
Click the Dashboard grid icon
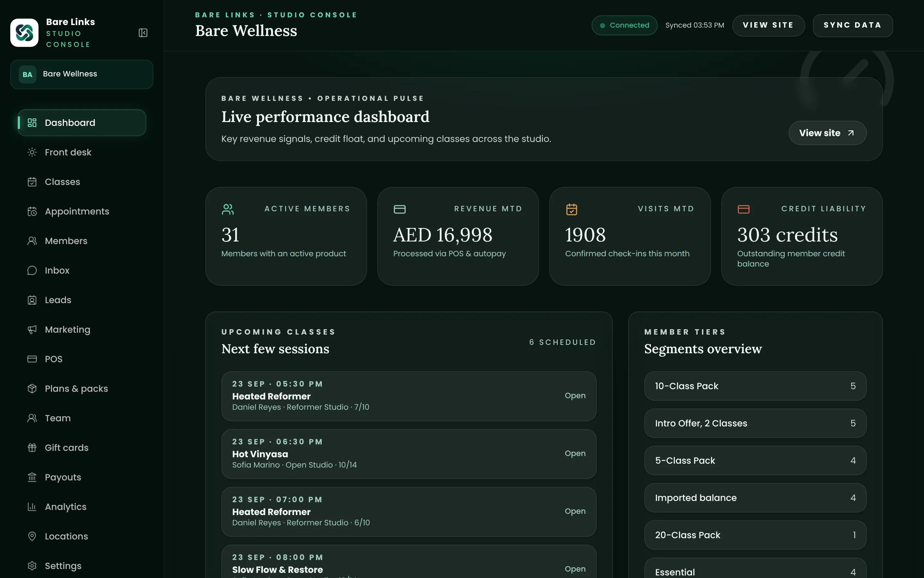pyautogui.click(x=32, y=123)
